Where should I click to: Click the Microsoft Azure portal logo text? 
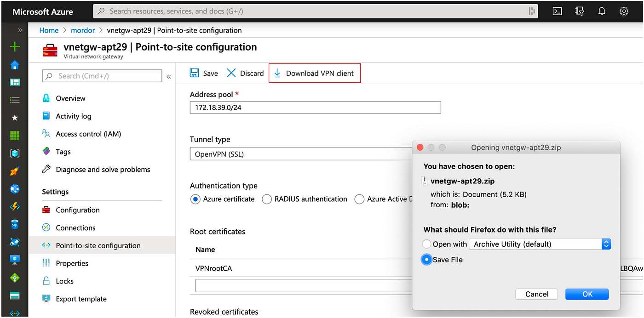point(43,11)
